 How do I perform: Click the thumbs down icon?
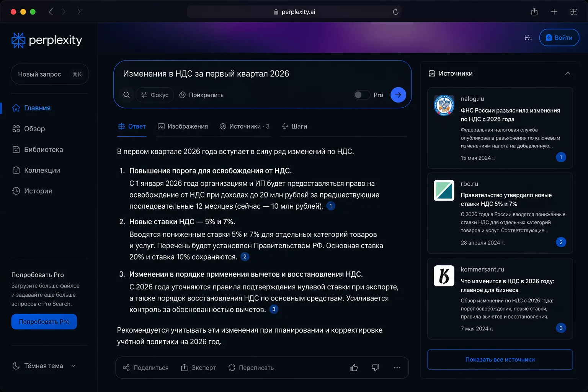[x=376, y=367]
